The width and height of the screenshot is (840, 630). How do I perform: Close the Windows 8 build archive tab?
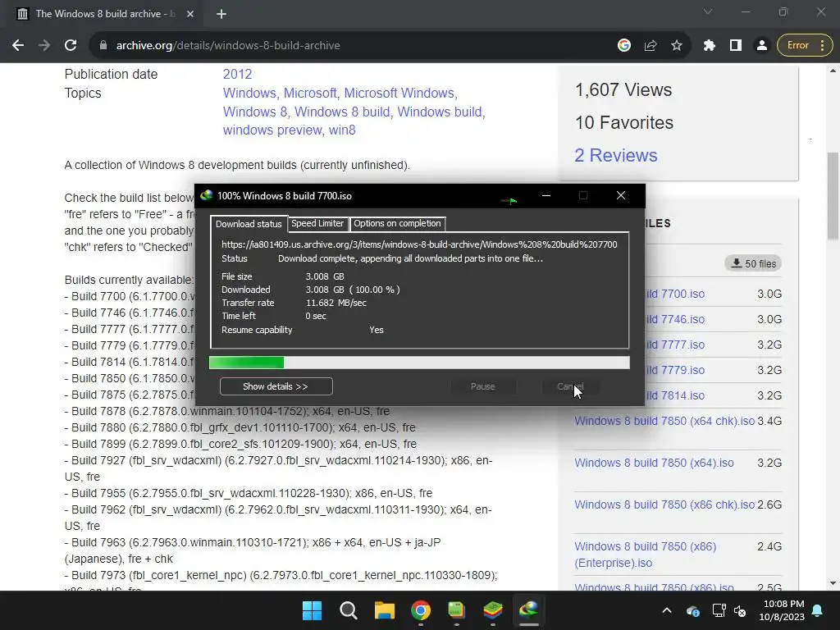190,14
